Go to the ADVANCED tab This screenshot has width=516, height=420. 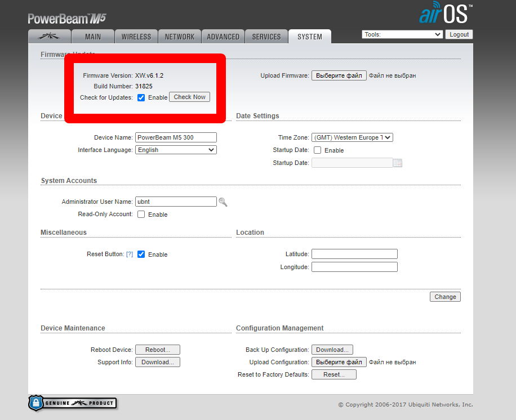(x=223, y=37)
